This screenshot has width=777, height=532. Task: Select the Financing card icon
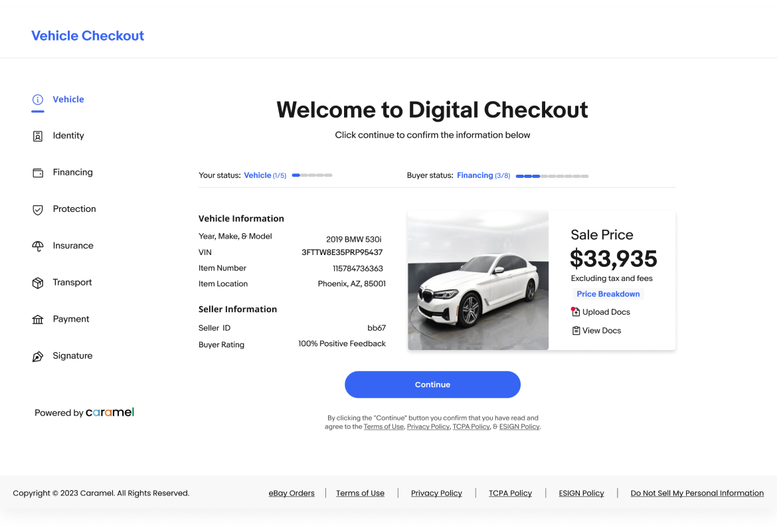(38, 172)
